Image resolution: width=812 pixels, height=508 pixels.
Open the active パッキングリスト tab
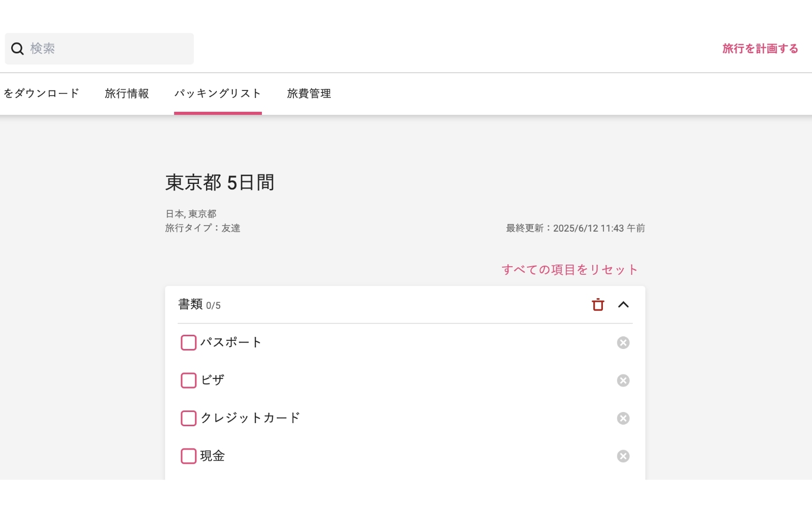pos(218,93)
